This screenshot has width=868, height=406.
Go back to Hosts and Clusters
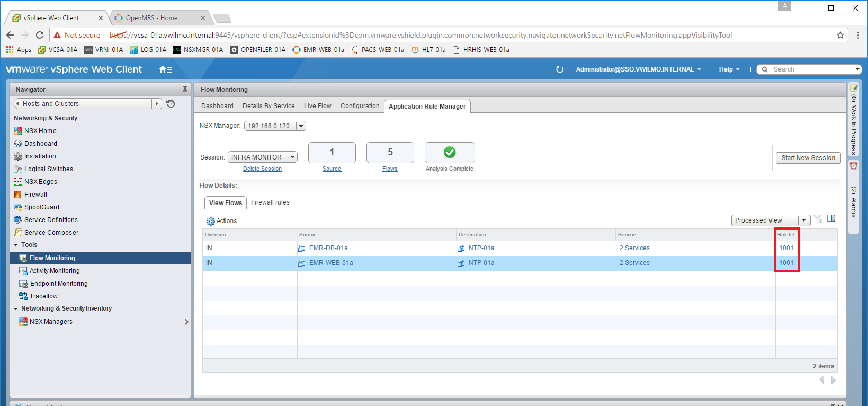click(x=82, y=104)
